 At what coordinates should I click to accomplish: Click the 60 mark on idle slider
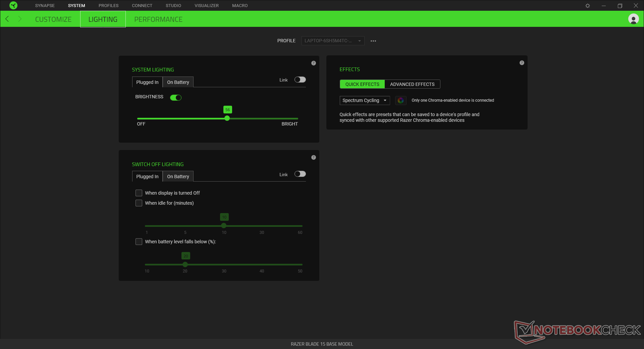pos(300,233)
